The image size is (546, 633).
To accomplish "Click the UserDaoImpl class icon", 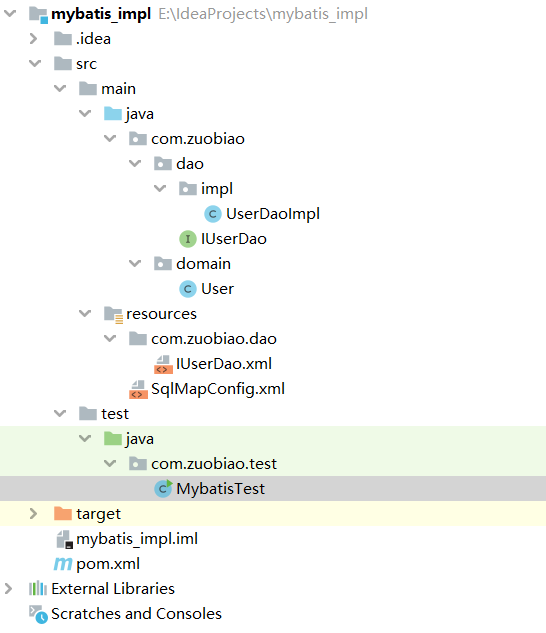I will coord(212,214).
